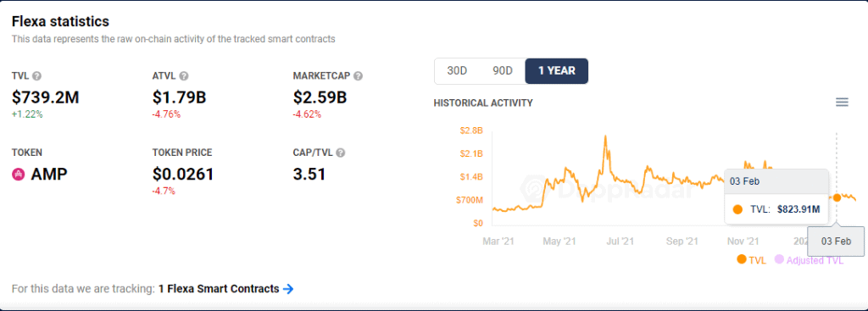The image size is (868, 311).
Task: Click the $739.2M TVL value
Action: [46, 98]
